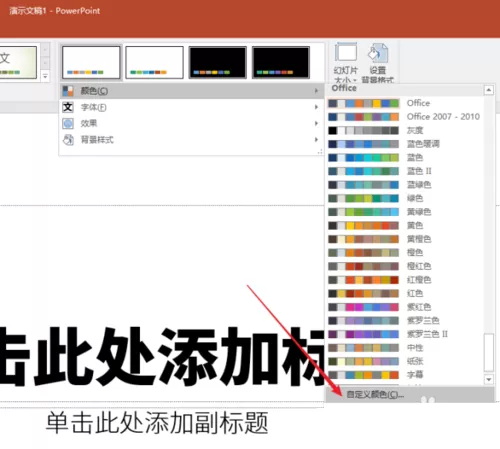Viewport: 500px width, 449px height.
Task: Select the first white variant thumbnail
Action: point(91,62)
